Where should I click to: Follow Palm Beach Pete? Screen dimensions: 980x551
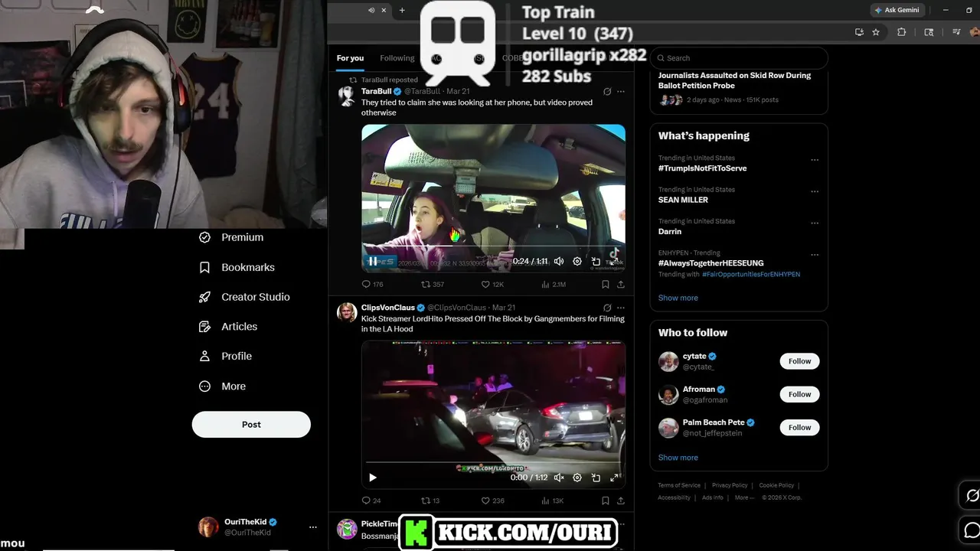point(799,427)
